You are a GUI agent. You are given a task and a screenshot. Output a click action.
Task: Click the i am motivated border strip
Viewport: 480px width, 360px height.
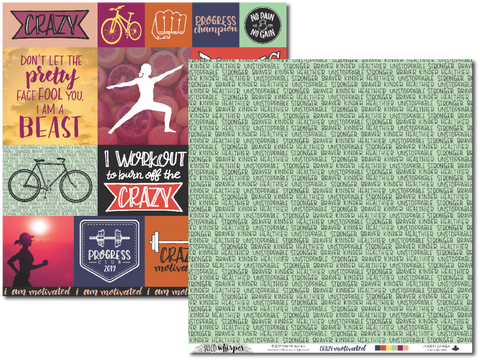(96, 292)
